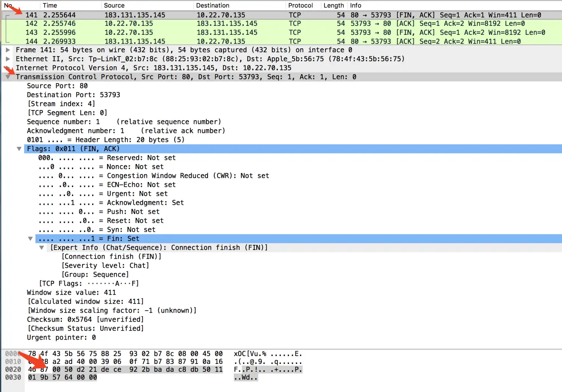562x392 pixels.
Task: Click the Destination column header
Action: (212, 5)
